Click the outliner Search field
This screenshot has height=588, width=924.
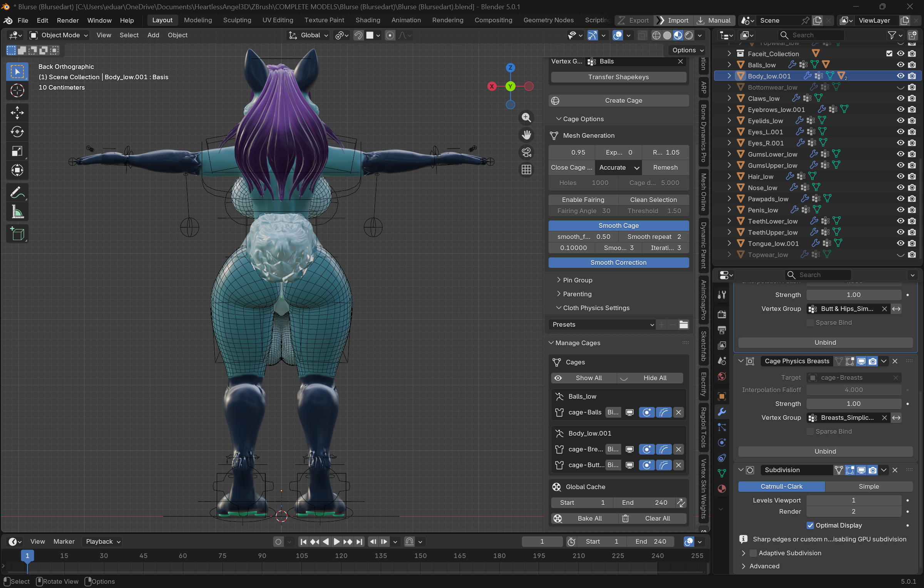click(811, 35)
